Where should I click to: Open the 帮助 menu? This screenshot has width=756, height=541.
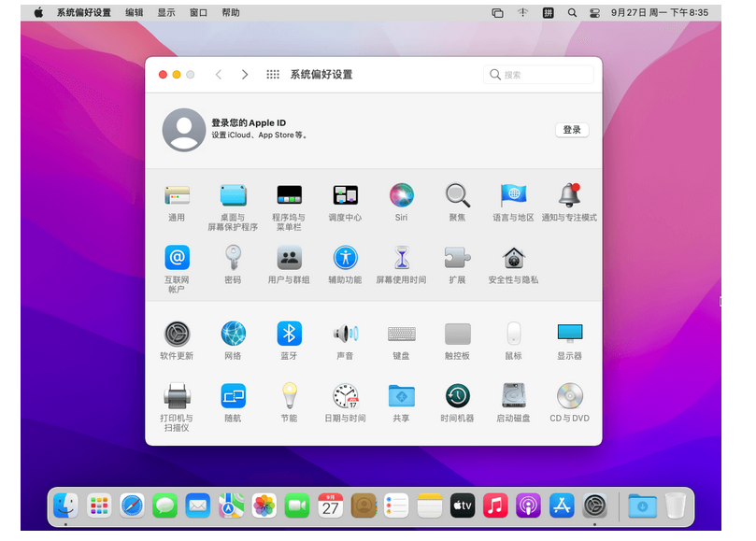coord(231,12)
